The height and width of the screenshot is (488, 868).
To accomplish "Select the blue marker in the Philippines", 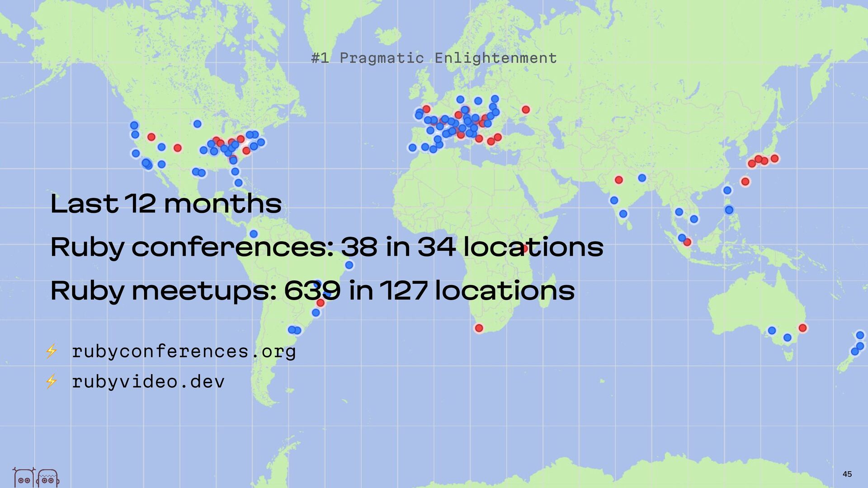I will pos(729,210).
